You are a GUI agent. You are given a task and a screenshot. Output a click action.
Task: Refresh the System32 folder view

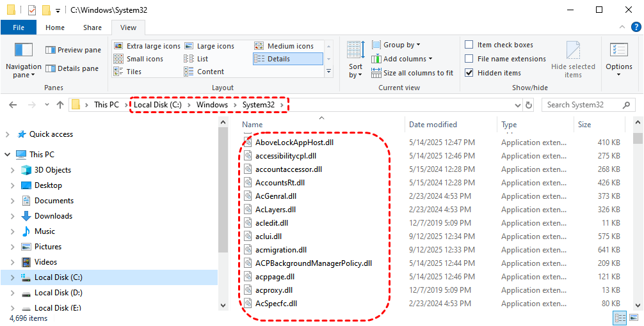529,105
